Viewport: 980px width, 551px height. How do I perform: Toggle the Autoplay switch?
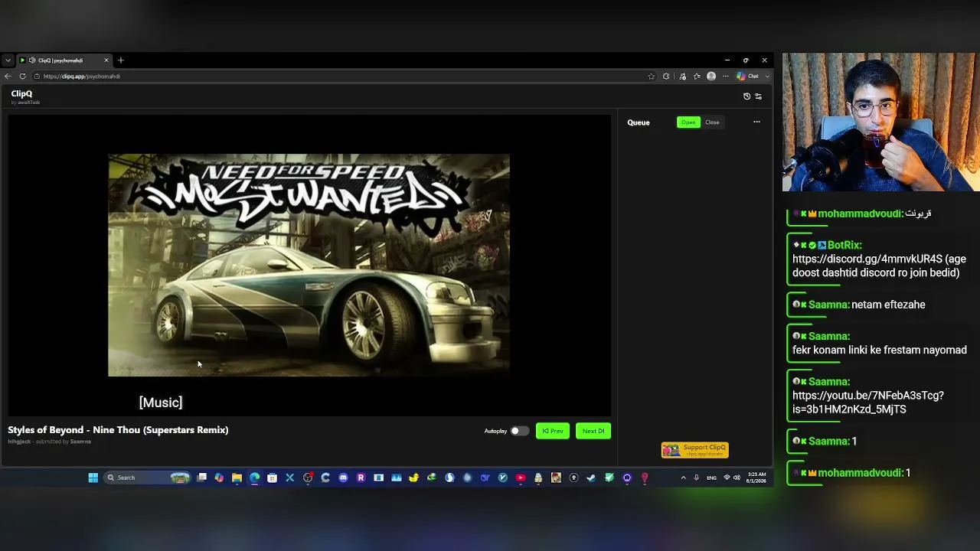click(520, 431)
